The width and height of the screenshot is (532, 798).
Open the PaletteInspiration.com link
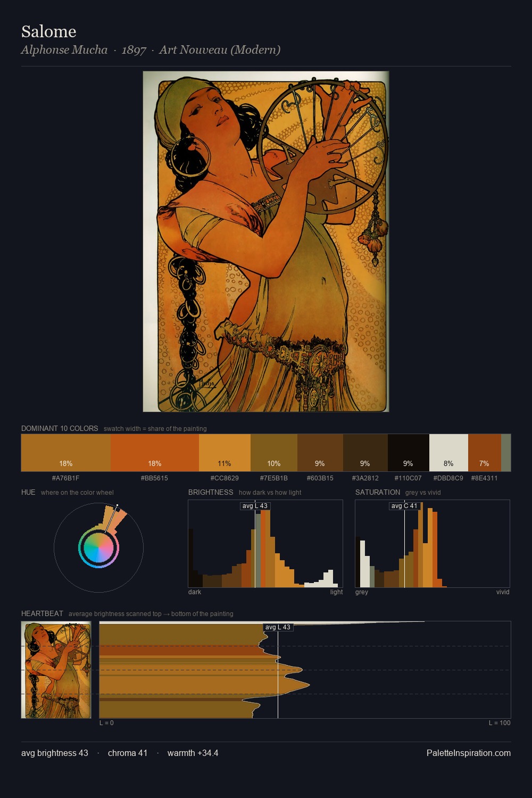click(469, 753)
